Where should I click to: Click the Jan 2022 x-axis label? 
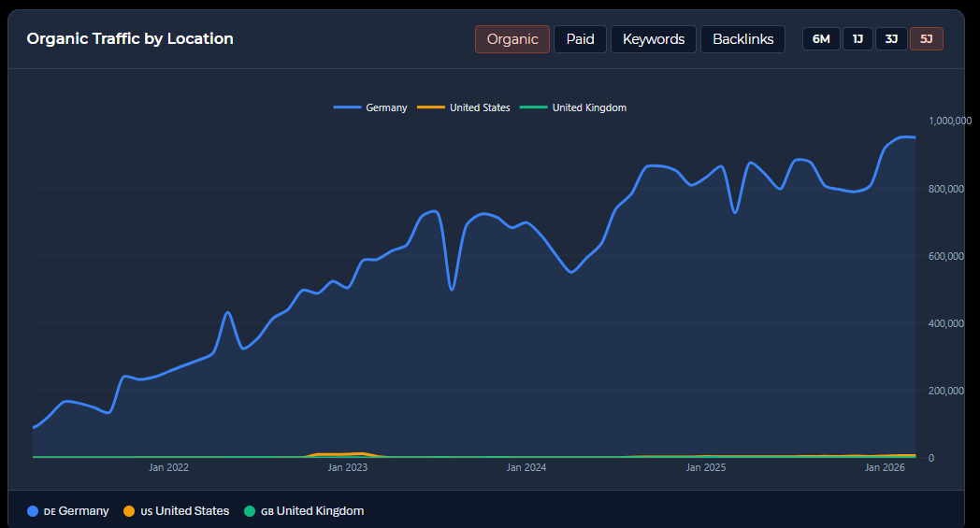pos(168,466)
